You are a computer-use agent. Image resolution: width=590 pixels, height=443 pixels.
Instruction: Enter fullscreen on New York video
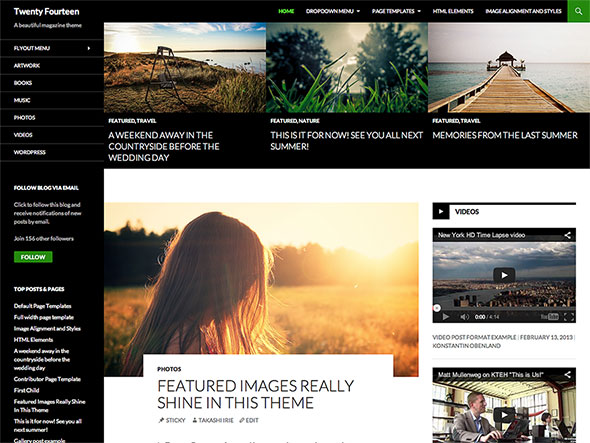tap(569, 317)
